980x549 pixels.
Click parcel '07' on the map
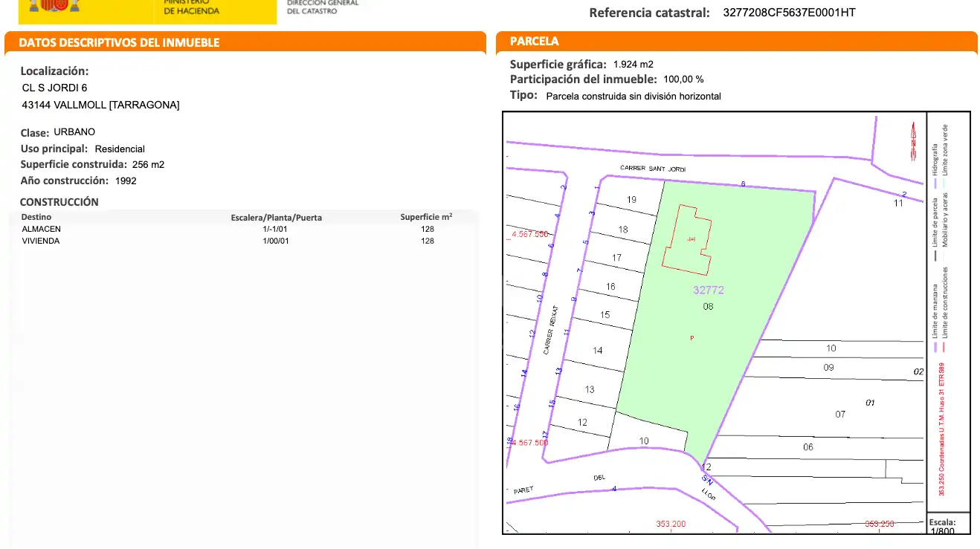(x=840, y=414)
